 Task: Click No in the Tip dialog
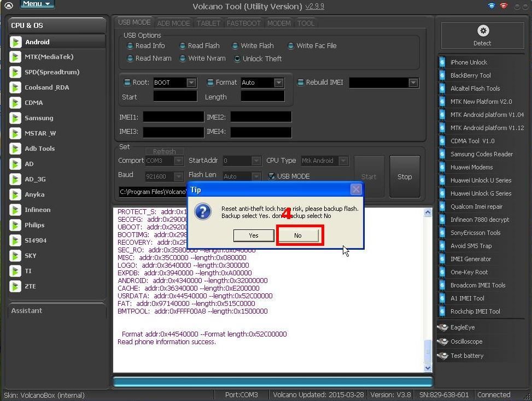(298, 235)
